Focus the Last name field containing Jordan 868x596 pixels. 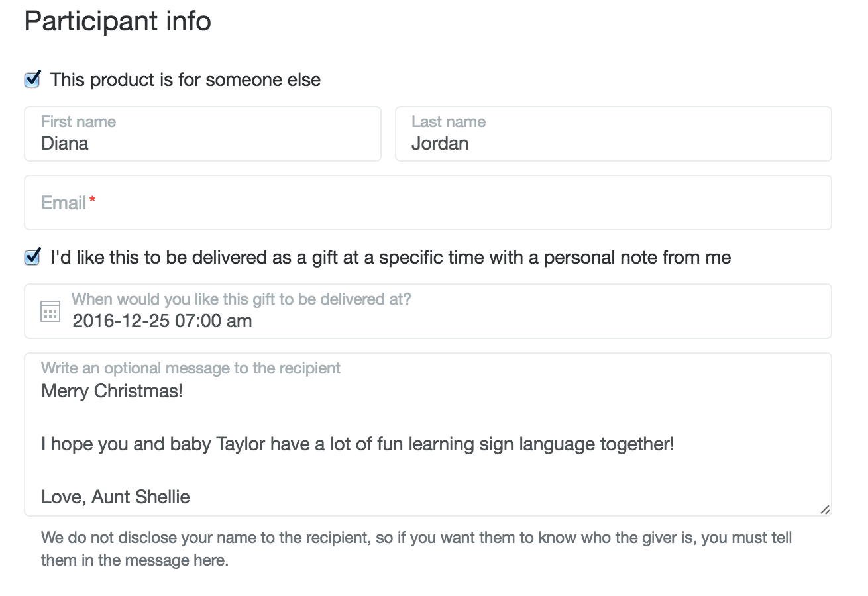tap(613, 143)
